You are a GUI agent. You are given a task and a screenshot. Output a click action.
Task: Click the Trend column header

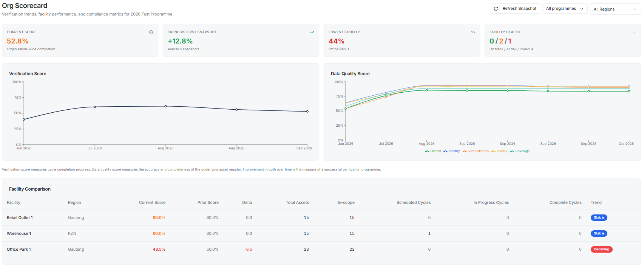pyautogui.click(x=596, y=203)
